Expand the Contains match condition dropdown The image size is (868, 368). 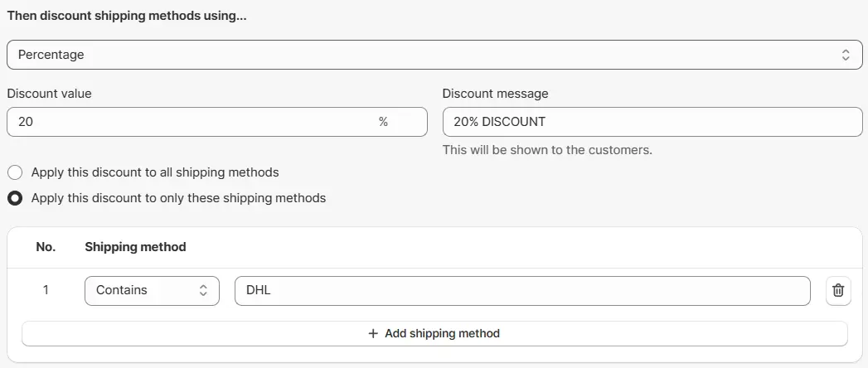click(x=152, y=291)
